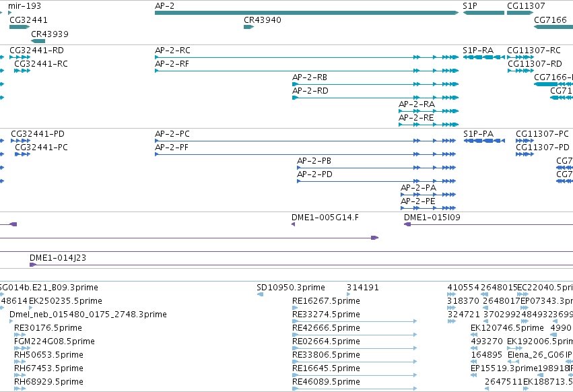The height and width of the screenshot is (392, 573).
Task: Click EST RE30176.5prime
Action: click(20, 335)
